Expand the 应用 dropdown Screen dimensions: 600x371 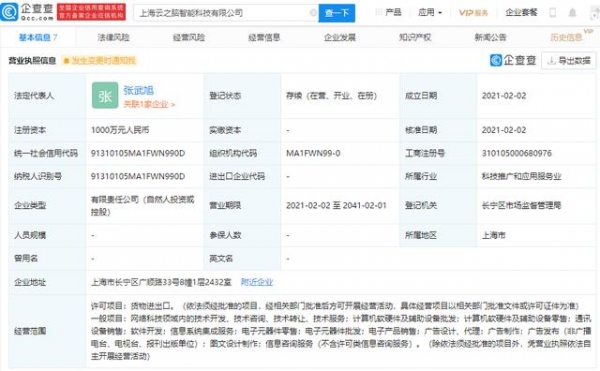430,13
